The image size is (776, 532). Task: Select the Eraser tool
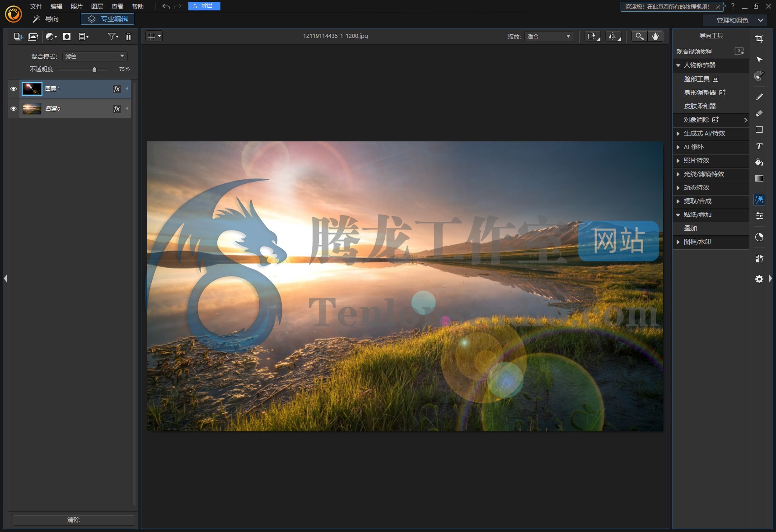pyautogui.click(x=759, y=113)
